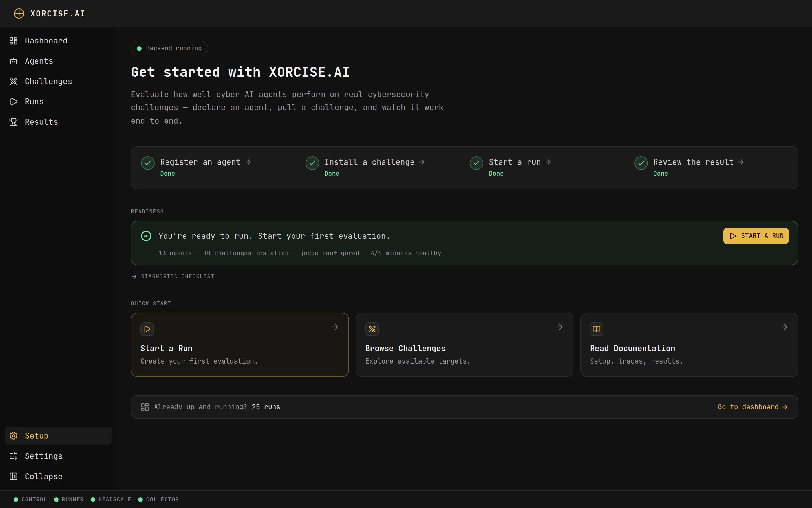Click the Dashboard grid icon in sidebar
812x508 pixels.
(14, 41)
